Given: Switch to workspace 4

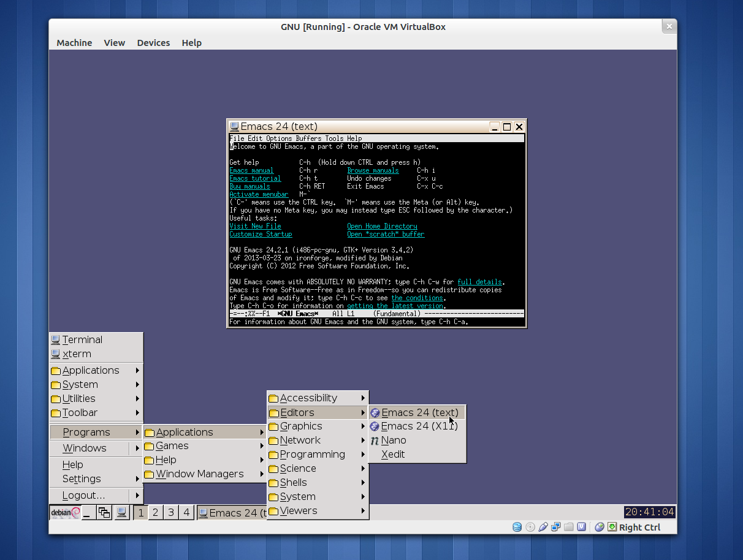Looking at the screenshot, I should 187,513.
